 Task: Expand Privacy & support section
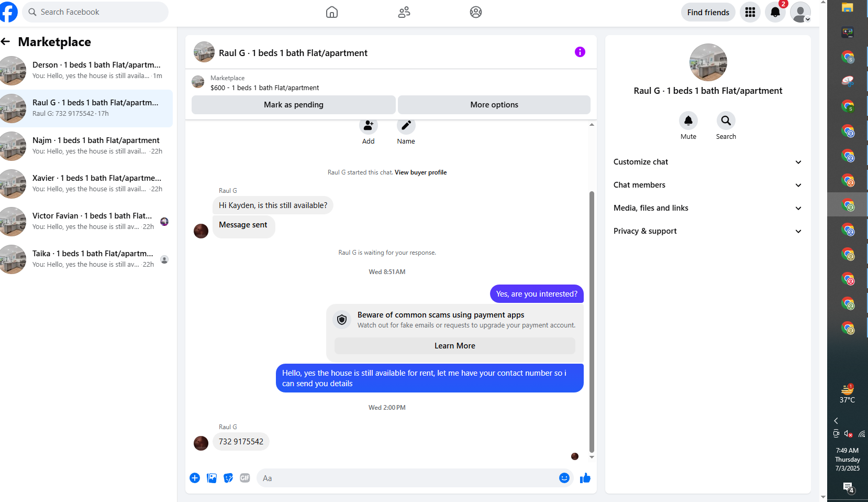[x=708, y=231]
